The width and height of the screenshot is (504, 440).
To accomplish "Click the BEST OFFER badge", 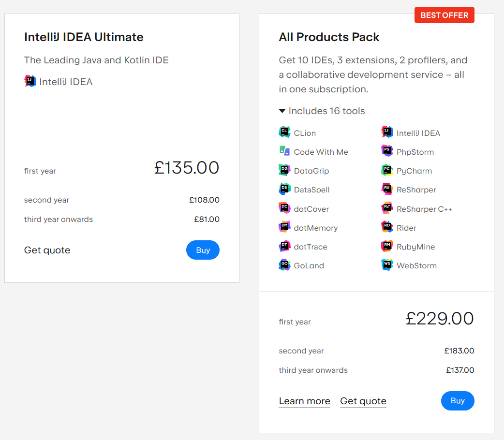I will coord(444,15).
